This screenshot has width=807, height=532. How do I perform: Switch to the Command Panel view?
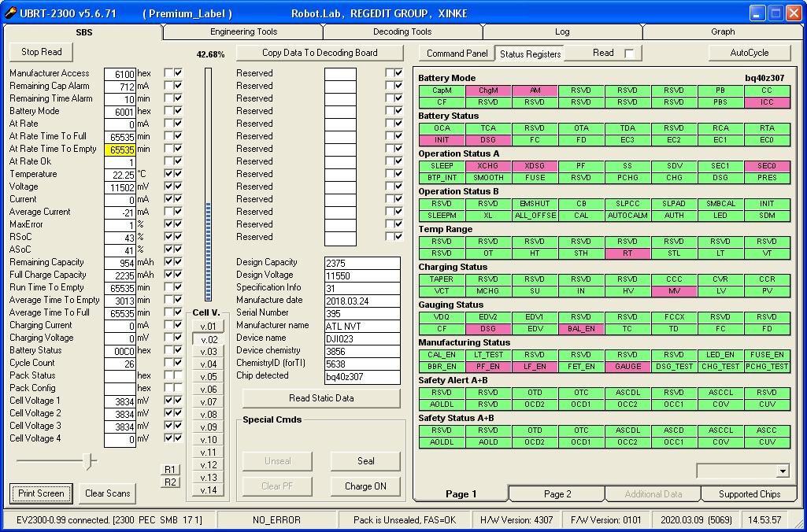[x=457, y=54]
